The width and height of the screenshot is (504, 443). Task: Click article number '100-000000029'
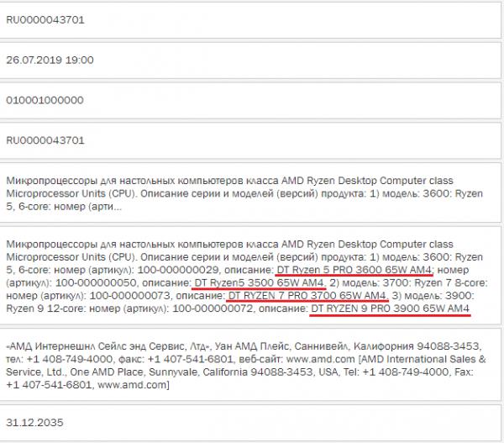178,270
